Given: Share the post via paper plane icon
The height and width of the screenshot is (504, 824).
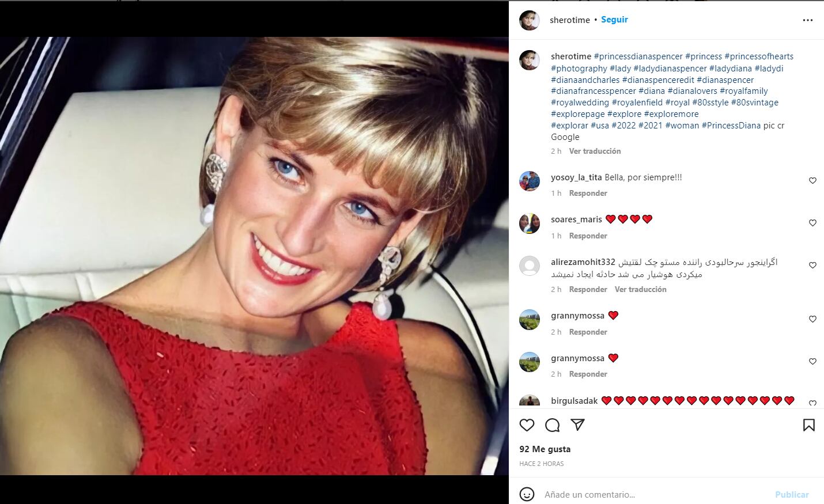Looking at the screenshot, I should 577,425.
